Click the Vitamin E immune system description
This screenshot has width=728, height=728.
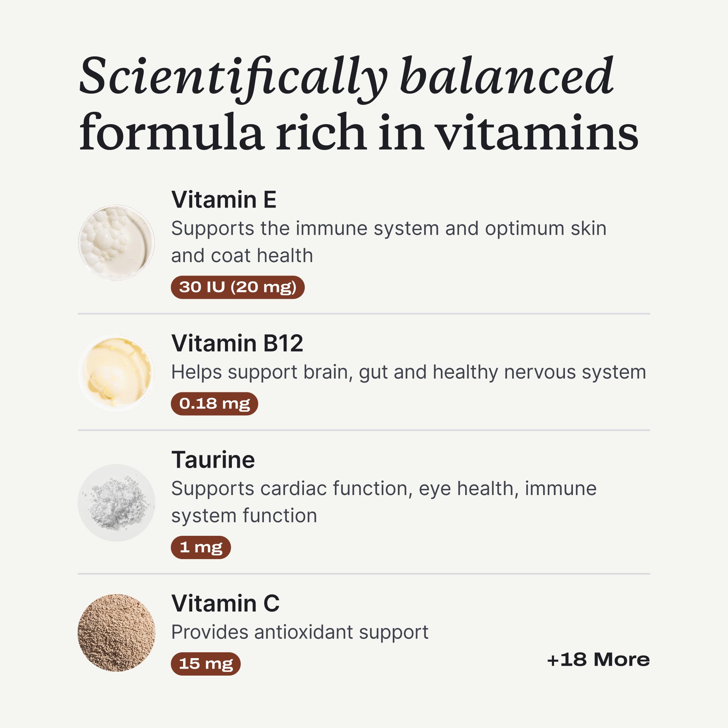[388, 242]
